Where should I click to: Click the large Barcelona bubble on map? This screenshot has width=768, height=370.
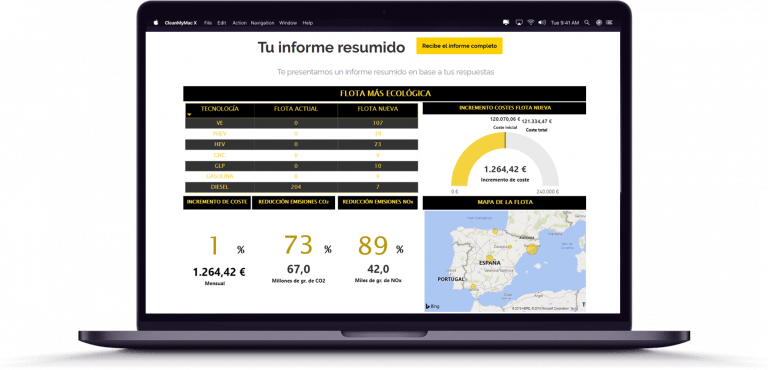[531, 249]
